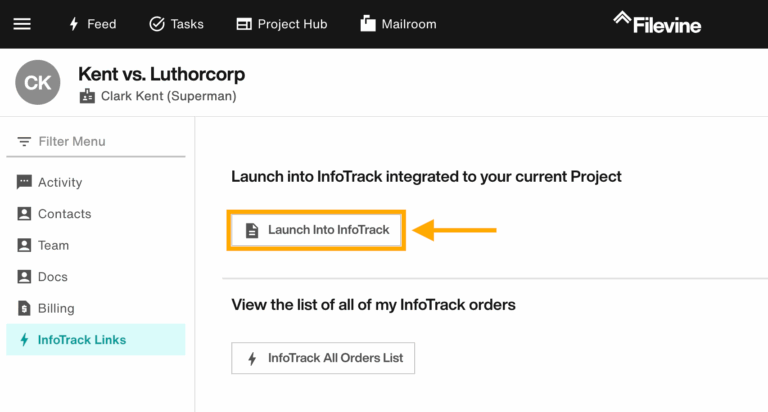The width and height of the screenshot is (768, 412).
Task: Click the Launch Into InfoTrack button
Action: (316, 230)
